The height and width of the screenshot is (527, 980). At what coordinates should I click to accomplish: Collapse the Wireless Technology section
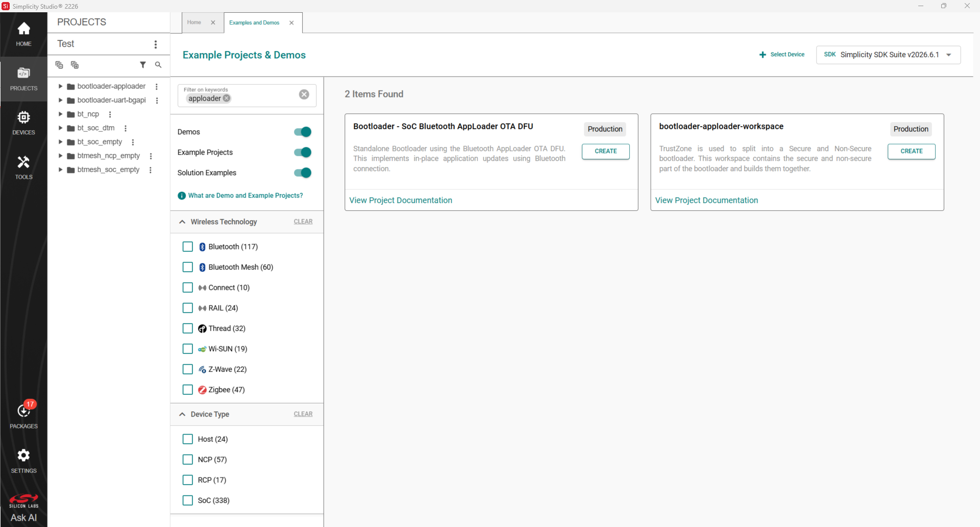182,222
